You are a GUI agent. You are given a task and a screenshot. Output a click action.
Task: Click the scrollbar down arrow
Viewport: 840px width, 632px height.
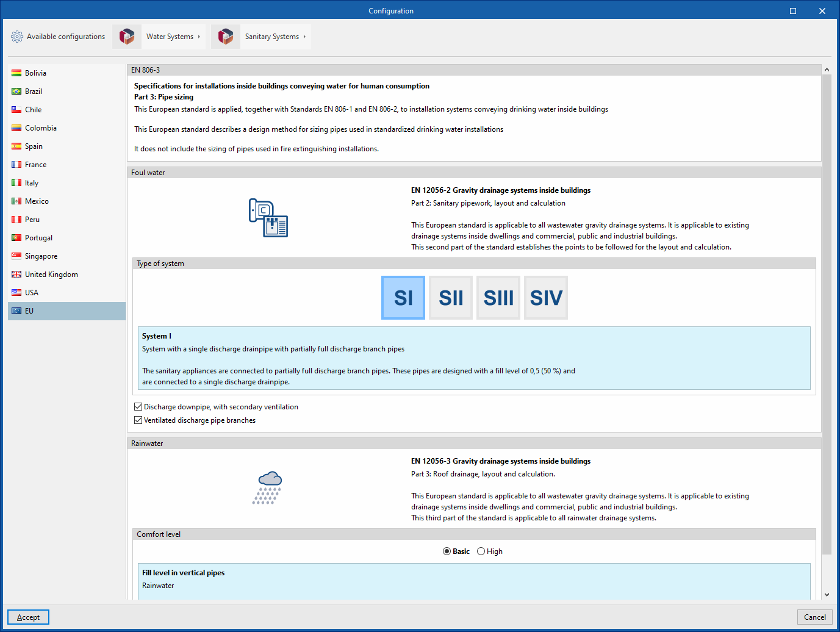click(x=827, y=594)
